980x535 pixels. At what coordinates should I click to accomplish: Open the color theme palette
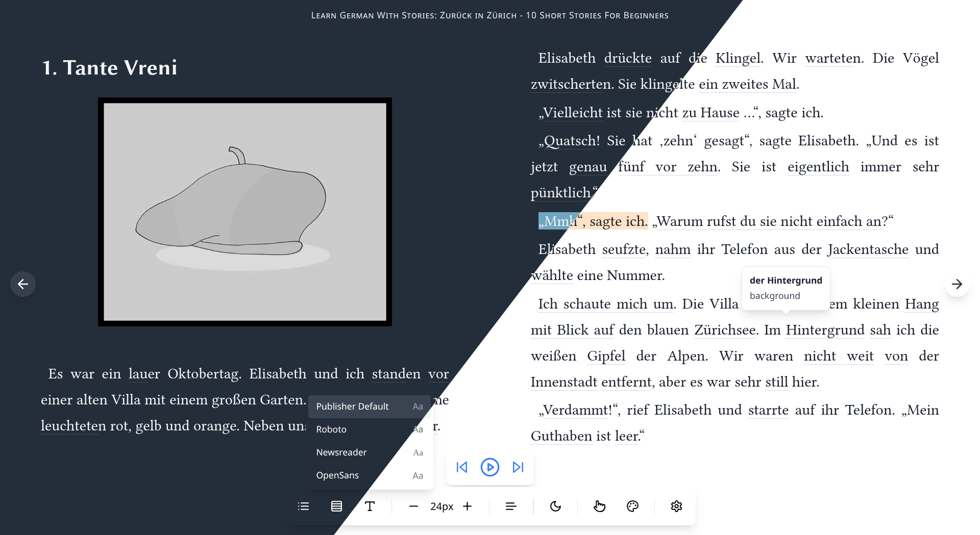[632, 506]
